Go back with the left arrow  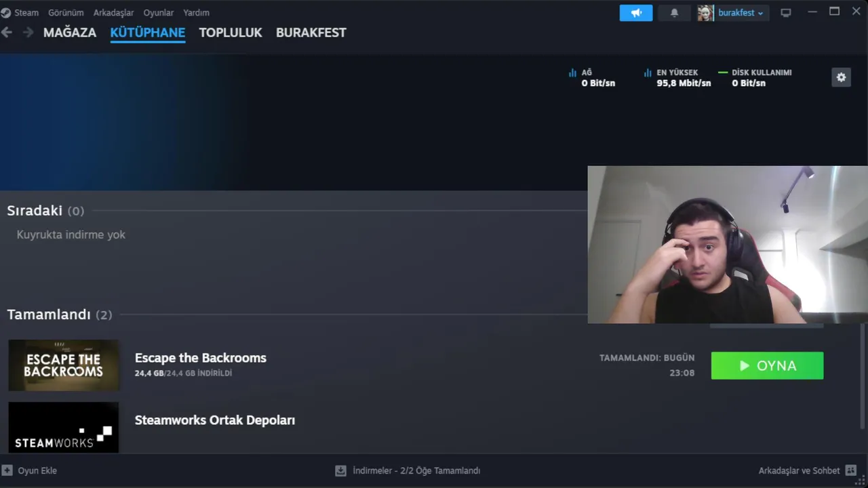(7, 32)
